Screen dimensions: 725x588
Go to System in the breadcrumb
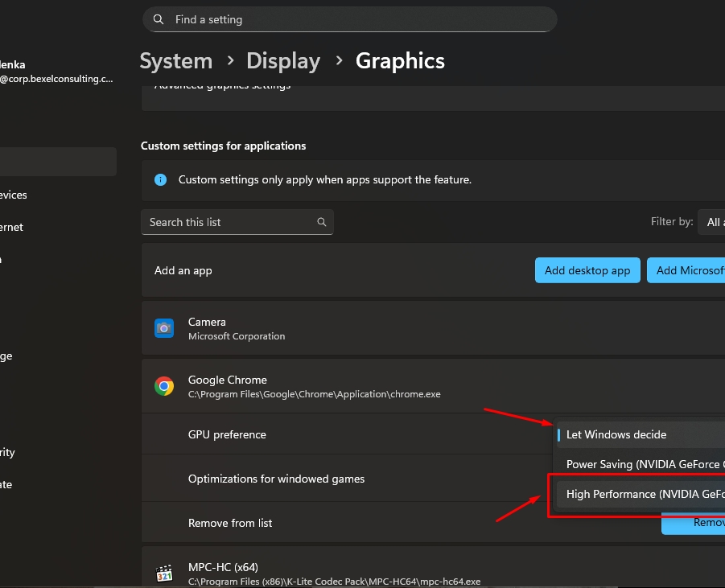(176, 61)
